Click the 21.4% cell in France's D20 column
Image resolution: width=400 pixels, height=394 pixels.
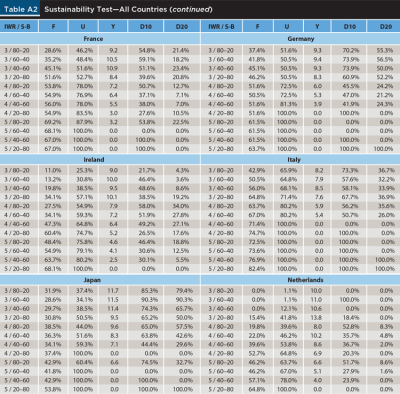181,50
